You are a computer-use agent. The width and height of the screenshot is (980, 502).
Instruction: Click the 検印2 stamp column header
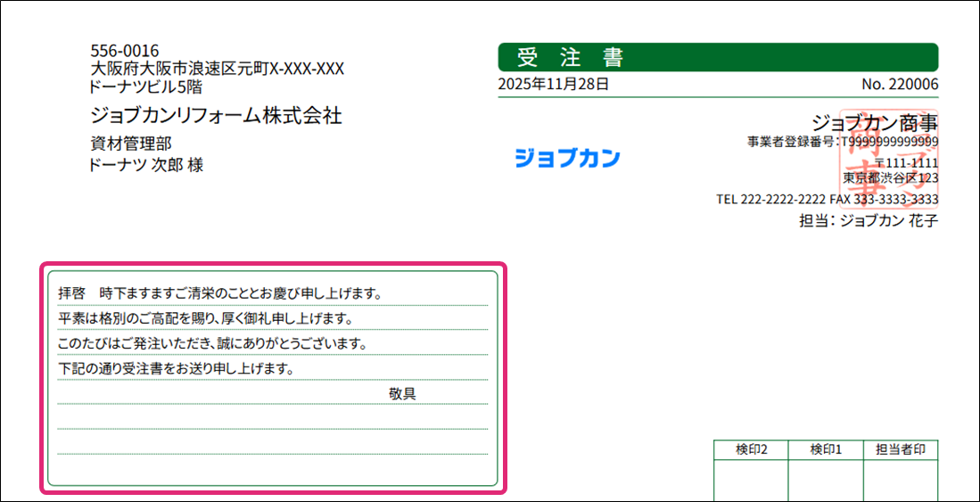point(751,449)
